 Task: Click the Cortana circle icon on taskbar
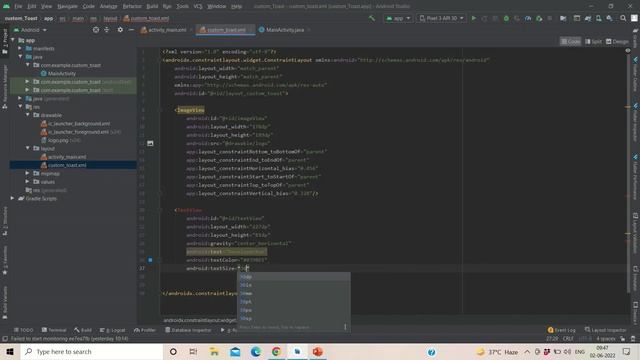point(173,351)
